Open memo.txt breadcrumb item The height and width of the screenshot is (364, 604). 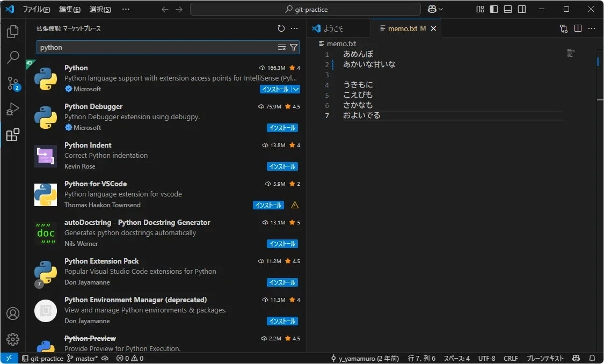point(338,44)
